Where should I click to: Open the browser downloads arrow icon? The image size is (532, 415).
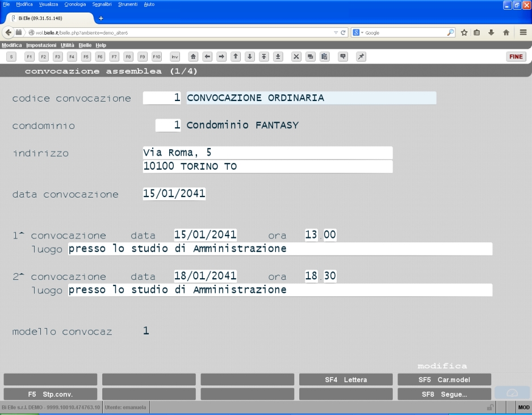click(x=491, y=32)
